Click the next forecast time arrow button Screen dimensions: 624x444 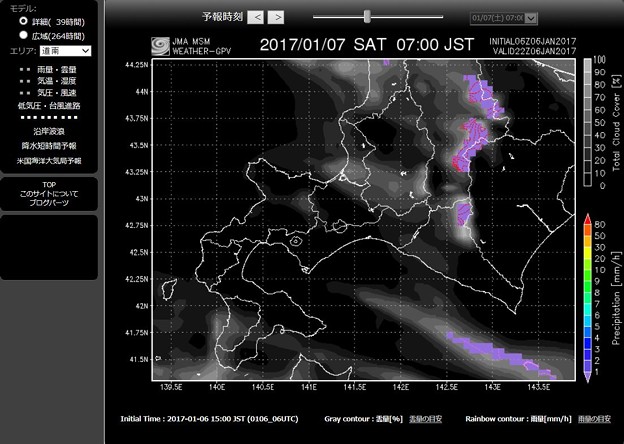(x=276, y=17)
